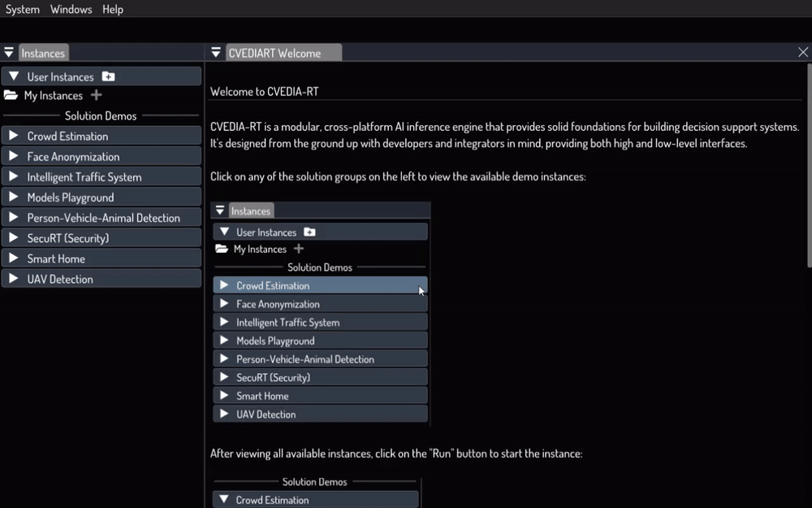Viewport: 812px width, 508px height.
Task: Expand the Smart Home group arrow
Action: [14, 258]
